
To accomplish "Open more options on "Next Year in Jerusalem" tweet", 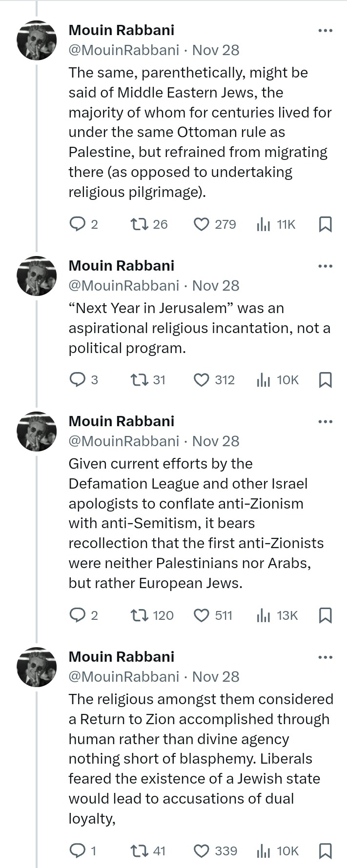I will 325,266.
